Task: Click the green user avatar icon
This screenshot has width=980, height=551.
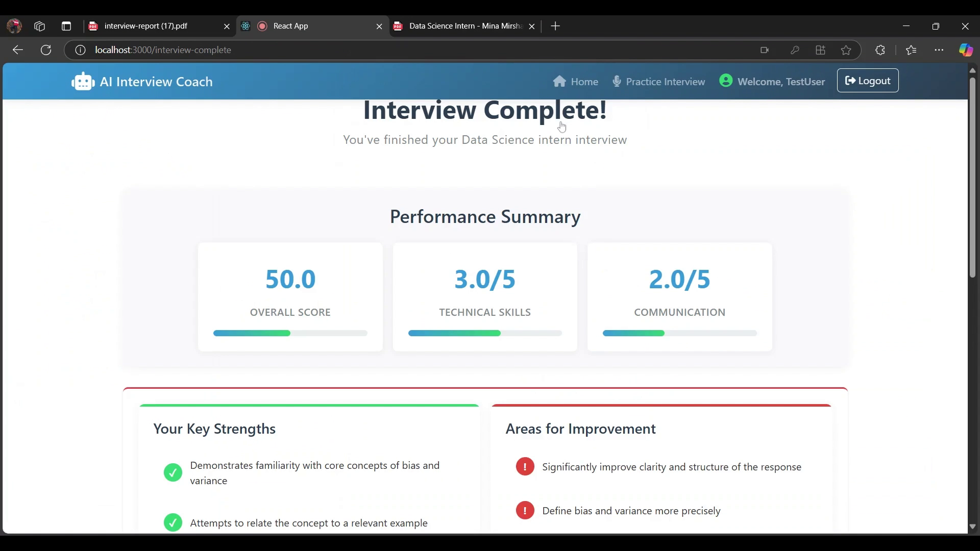Action: [x=726, y=81]
